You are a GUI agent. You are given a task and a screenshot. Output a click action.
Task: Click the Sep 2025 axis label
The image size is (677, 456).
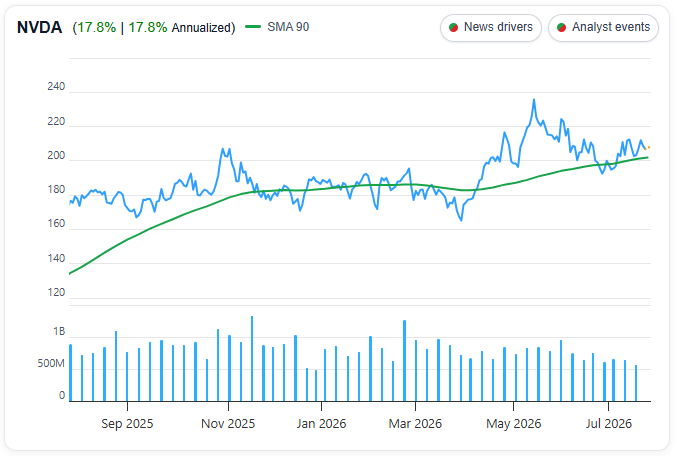click(x=127, y=424)
